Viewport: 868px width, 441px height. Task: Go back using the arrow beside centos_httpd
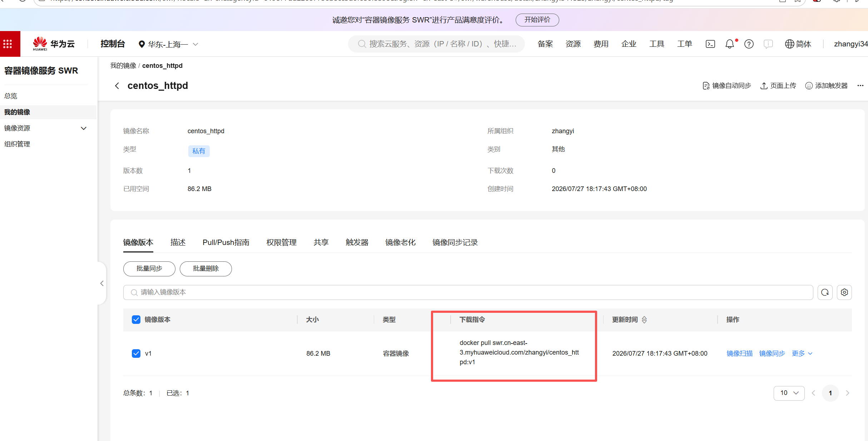click(x=117, y=86)
